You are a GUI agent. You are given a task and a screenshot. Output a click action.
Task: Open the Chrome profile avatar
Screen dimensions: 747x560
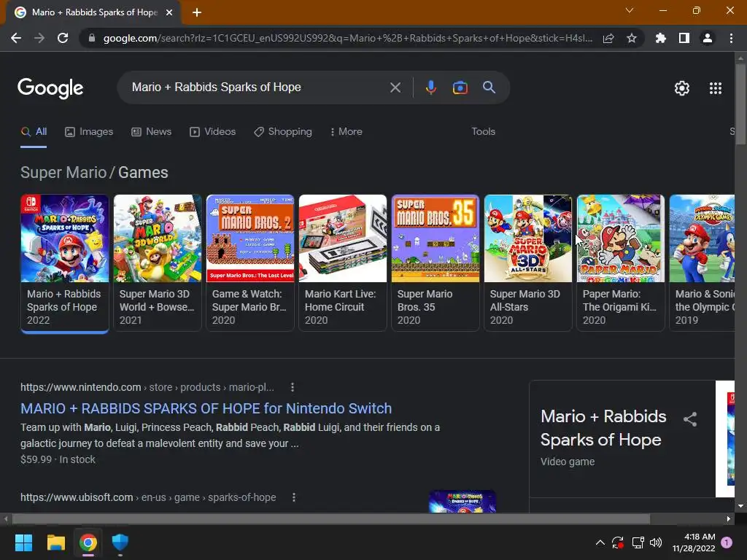[x=708, y=38]
